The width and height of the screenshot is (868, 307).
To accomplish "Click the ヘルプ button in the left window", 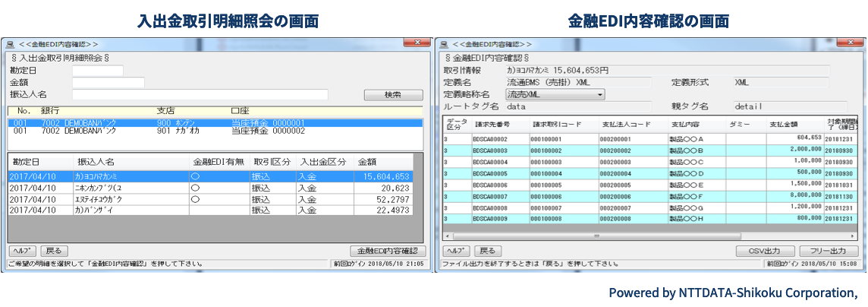I will 22,251.
